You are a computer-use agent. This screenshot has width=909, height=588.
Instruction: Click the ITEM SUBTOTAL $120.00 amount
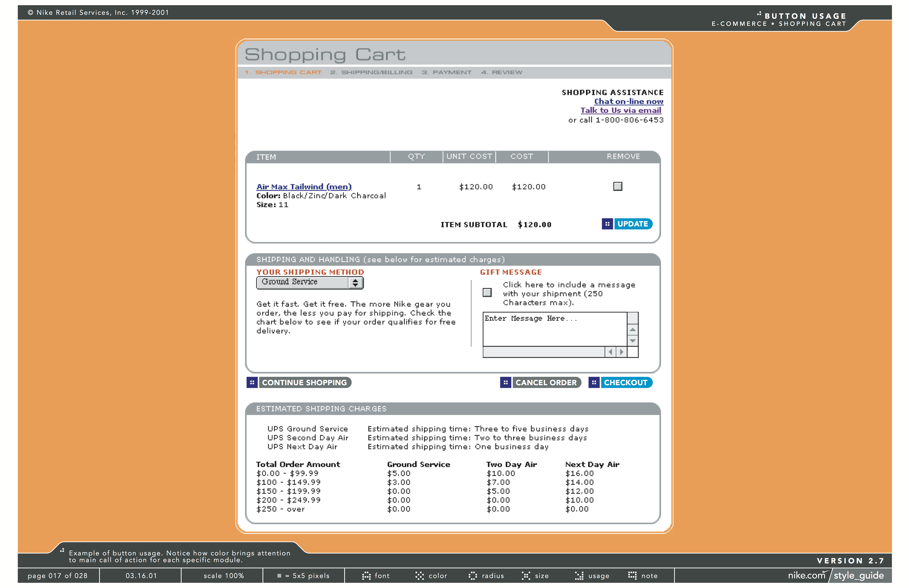(534, 225)
